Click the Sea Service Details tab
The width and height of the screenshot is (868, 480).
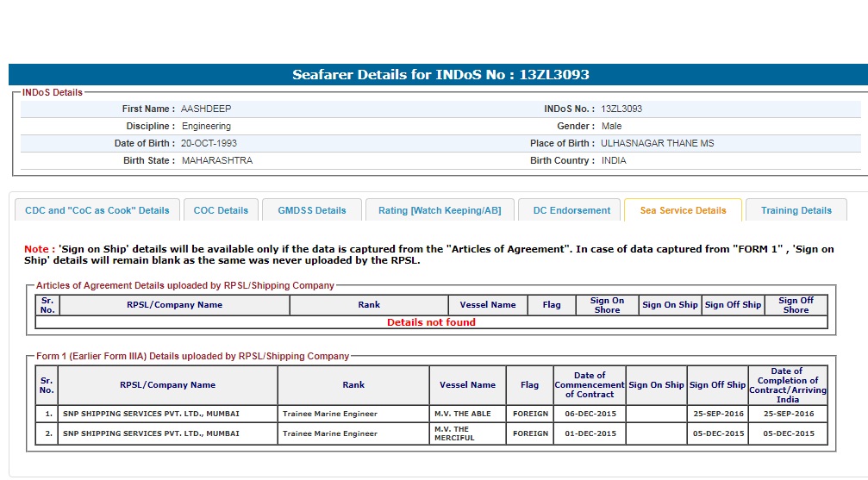(683, 210)
